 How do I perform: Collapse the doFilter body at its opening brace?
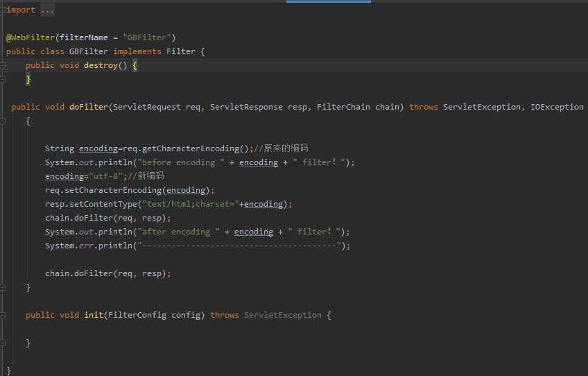(2, 121)
